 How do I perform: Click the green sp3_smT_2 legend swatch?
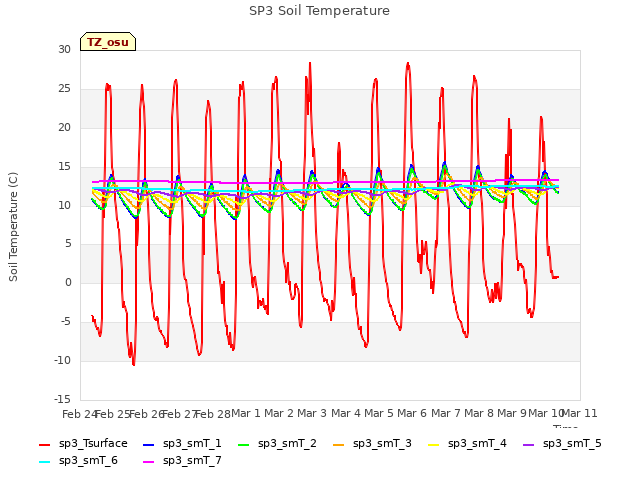coord(244,444)
